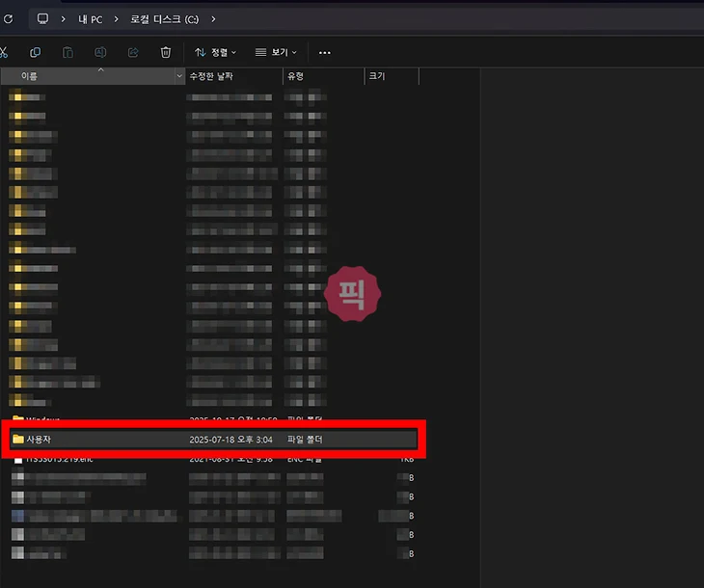Image resolution: width=704 pixels, height=588 pixels.
Task: Click the Delete trash can icon
Action: [166, 52]
